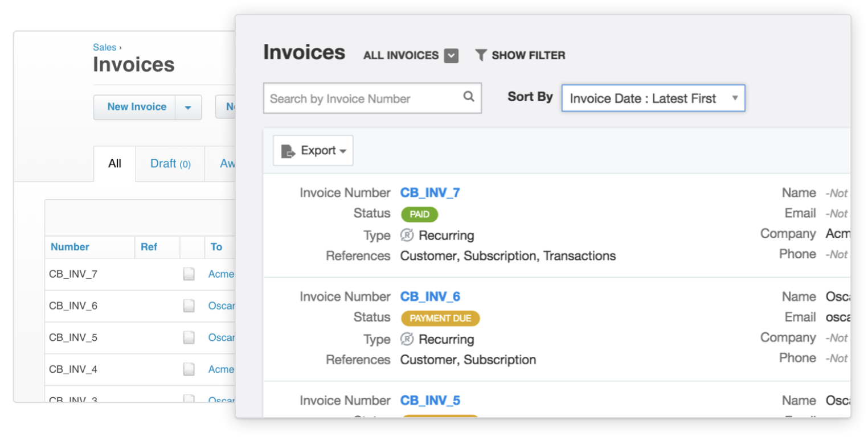Click the Recurring icon beside CB_INV_6's type
The image size is (868, 437).
407,339
